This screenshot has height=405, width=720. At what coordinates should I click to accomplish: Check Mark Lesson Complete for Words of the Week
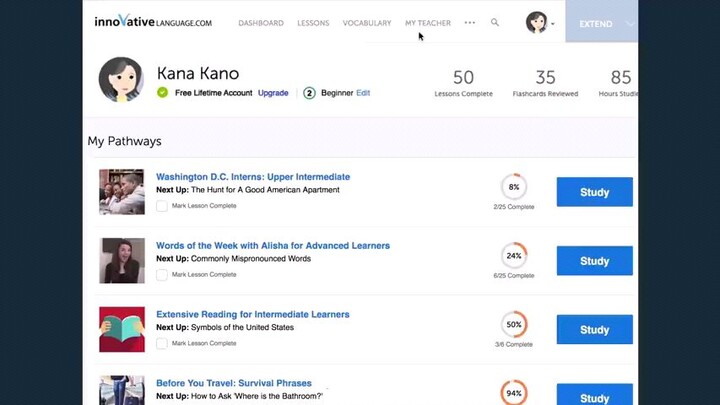pos(162,274)
